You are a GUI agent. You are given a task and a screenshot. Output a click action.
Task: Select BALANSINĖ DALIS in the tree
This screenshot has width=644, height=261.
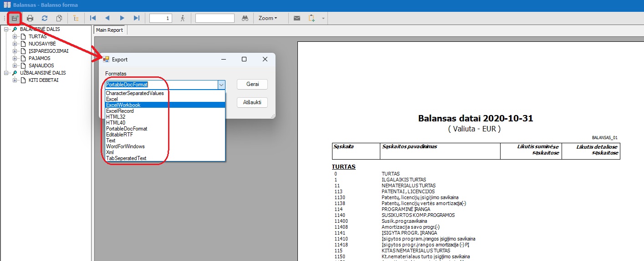pos(40,29)
